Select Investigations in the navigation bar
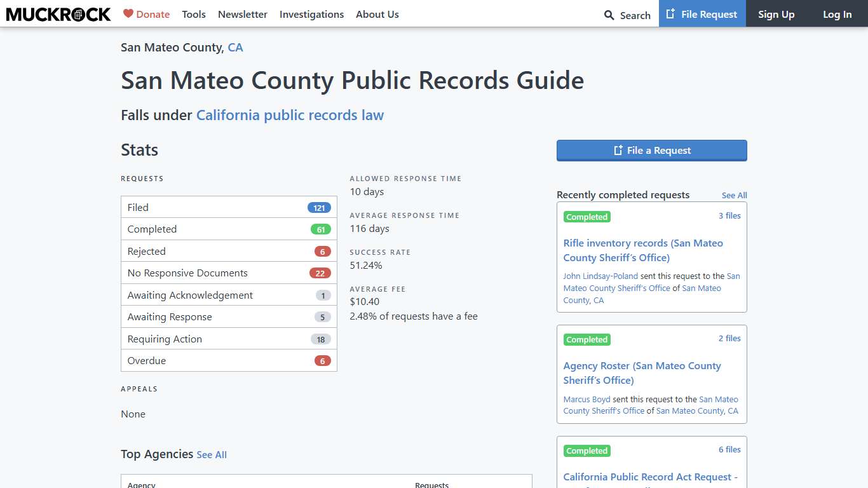Viewport: 868px width, 488px height. click(311, 14)
